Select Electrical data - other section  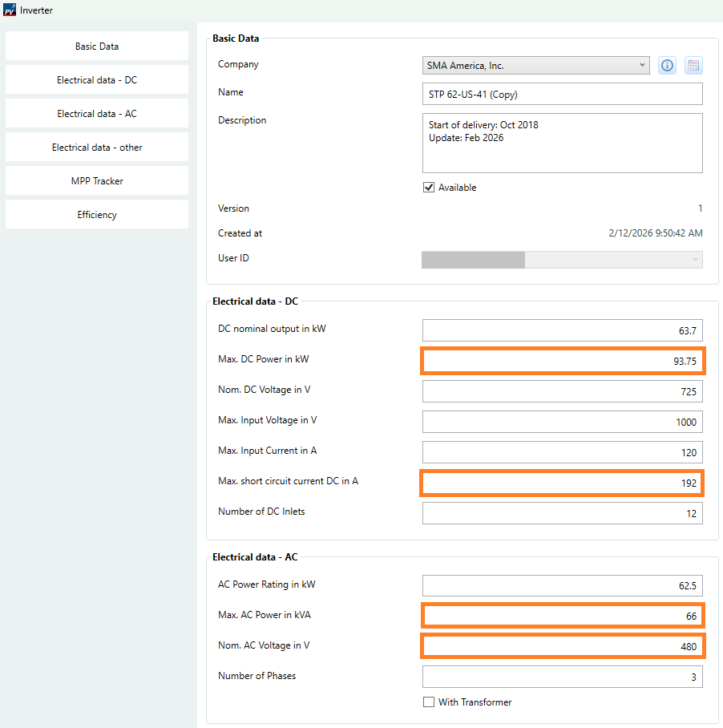pos(97,148)
